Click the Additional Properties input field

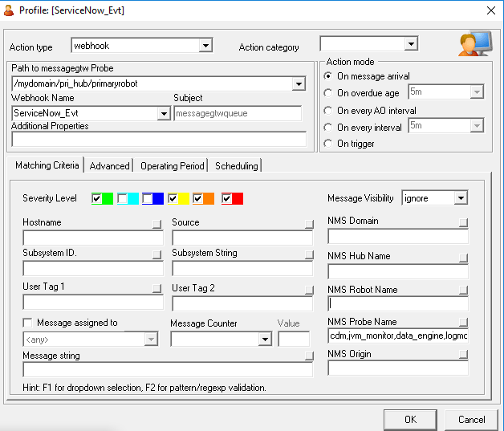158,140
